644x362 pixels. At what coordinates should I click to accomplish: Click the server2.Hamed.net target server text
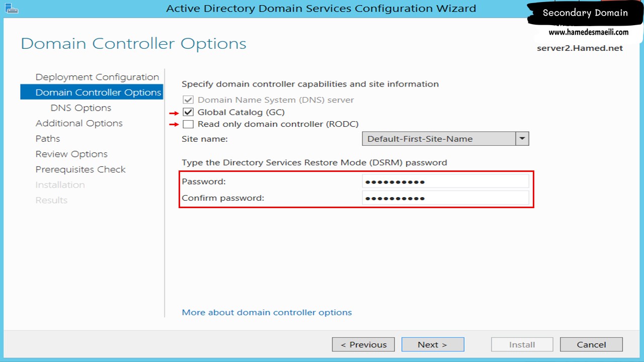pyautogui.click(x=580, y=48)
